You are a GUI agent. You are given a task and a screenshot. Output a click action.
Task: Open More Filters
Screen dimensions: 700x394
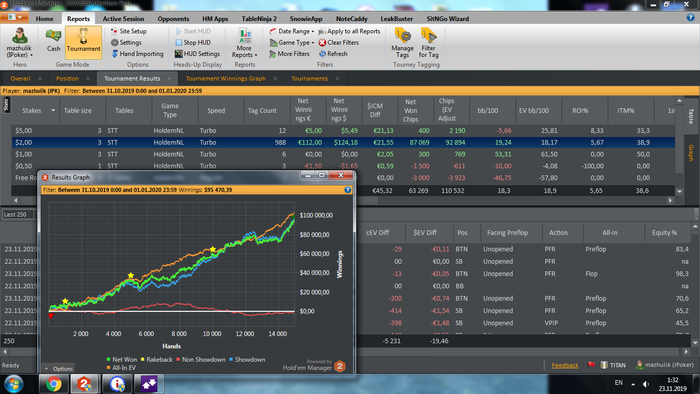coord(289,54)
